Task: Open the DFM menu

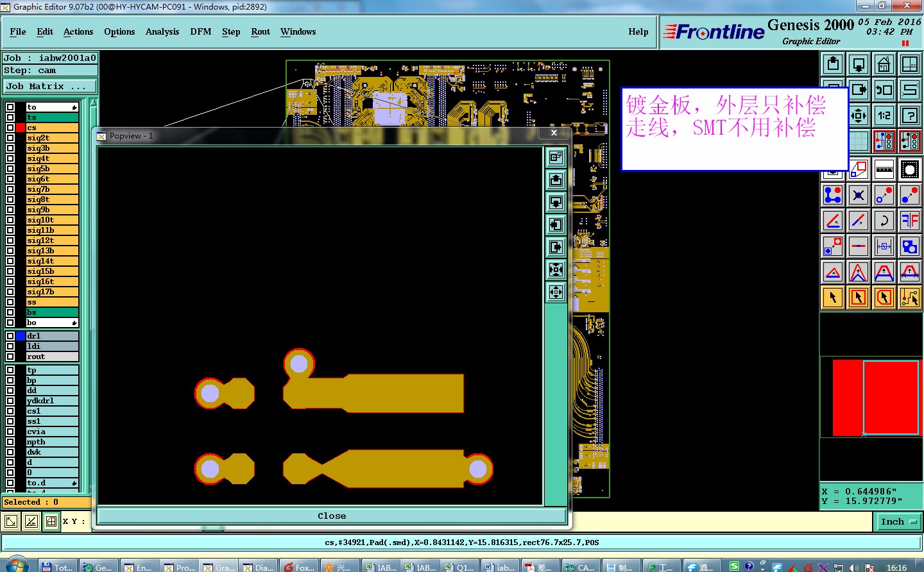Action: (x=201, y=31)
